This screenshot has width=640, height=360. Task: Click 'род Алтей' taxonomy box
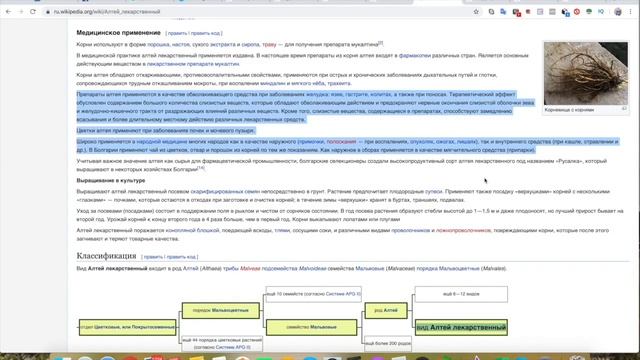pyautogui.click(x=386, y=311)
